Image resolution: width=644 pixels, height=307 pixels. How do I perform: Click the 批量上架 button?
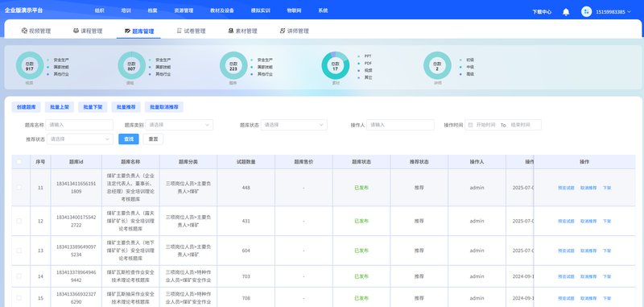click(x=60, y=107)
